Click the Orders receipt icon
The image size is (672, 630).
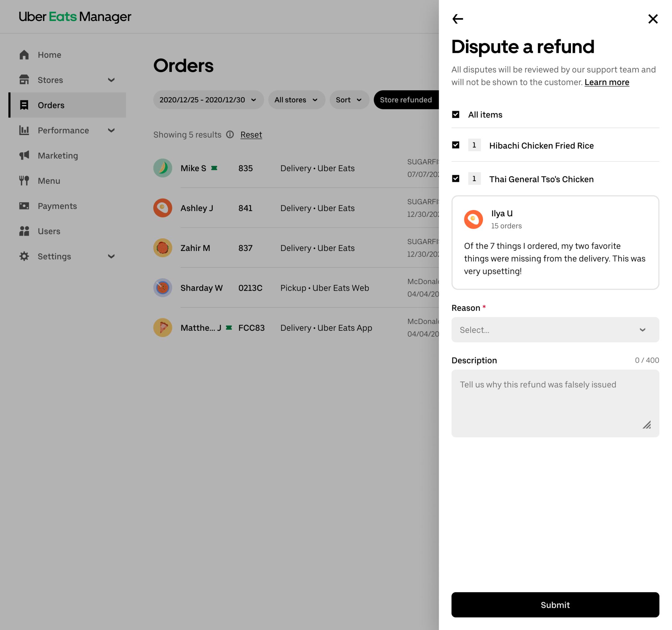pyautogui.click(x=24, y=105)
